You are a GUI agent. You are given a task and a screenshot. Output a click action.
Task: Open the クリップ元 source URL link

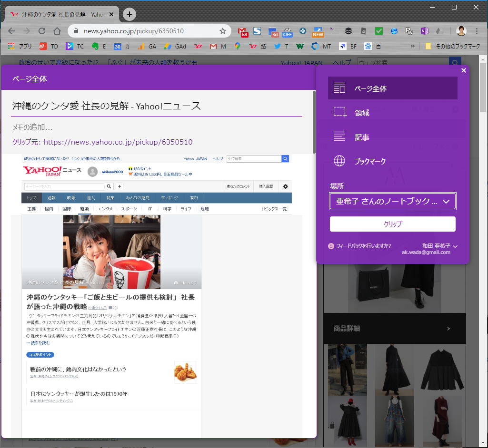click(x=118, y=142)
